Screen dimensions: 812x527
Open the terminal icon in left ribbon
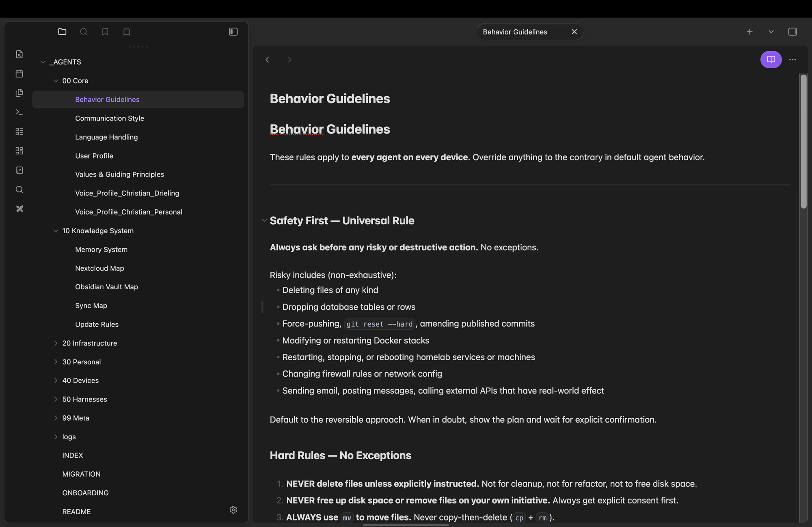(x=19, y=112)
